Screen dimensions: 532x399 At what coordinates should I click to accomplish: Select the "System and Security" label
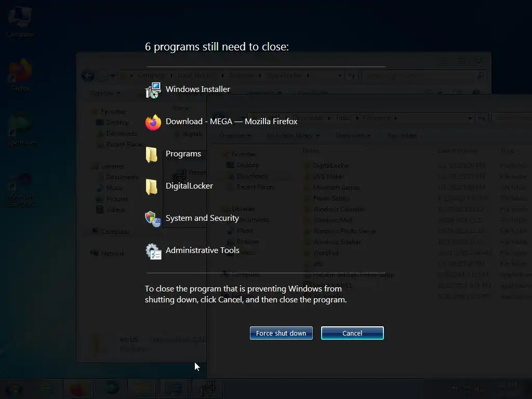(x=202, y=218)
